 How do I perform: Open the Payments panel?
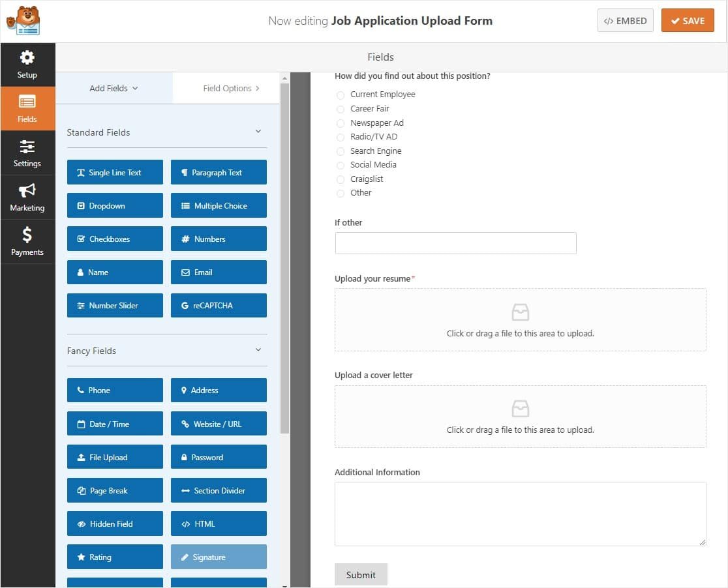tap(27, 241)
